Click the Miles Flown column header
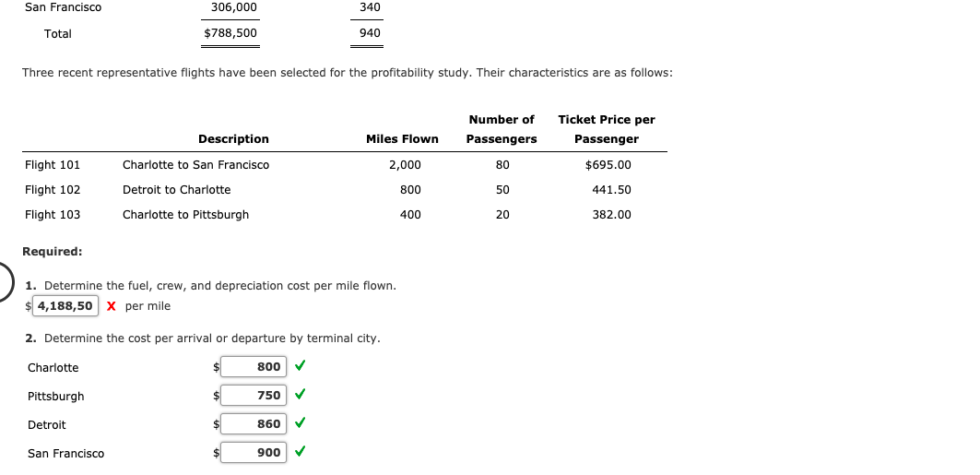This screenshot has width=980, height=475. (402, 138)
